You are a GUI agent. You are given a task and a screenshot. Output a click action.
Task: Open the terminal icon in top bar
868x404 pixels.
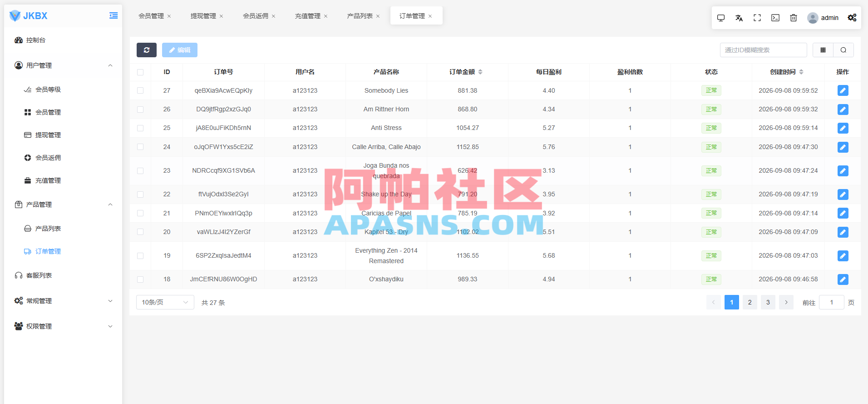click(x=775, y=18)
